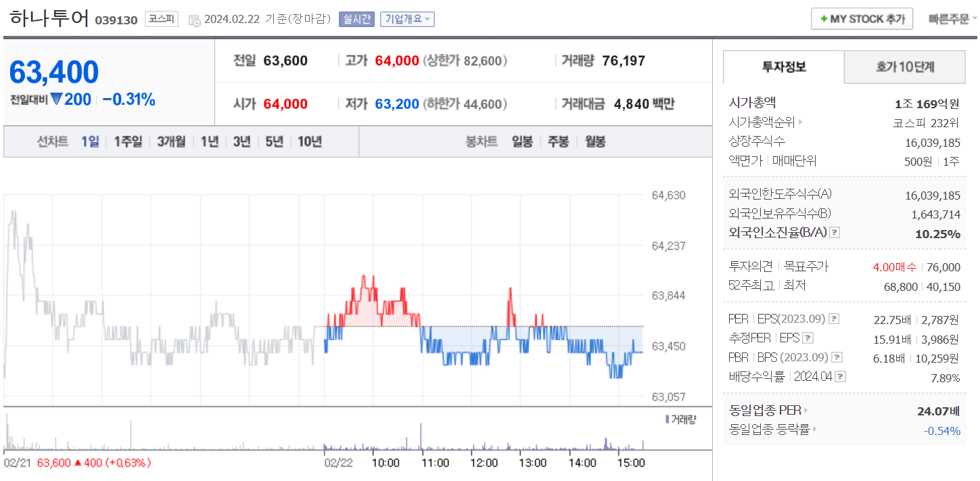This screenshot has height=481, width=980.
Task: Click the 15:00 time axis label
Action: [632, 463]
